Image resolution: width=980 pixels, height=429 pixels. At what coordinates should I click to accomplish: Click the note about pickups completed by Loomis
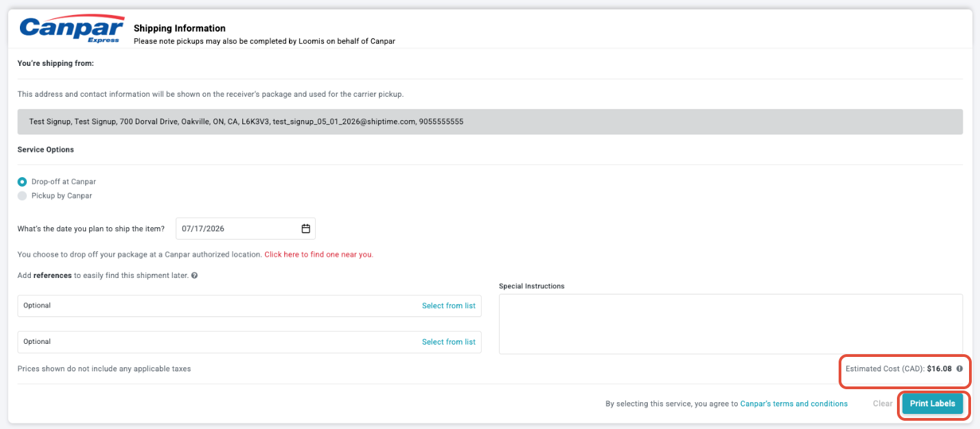point(264,41)
